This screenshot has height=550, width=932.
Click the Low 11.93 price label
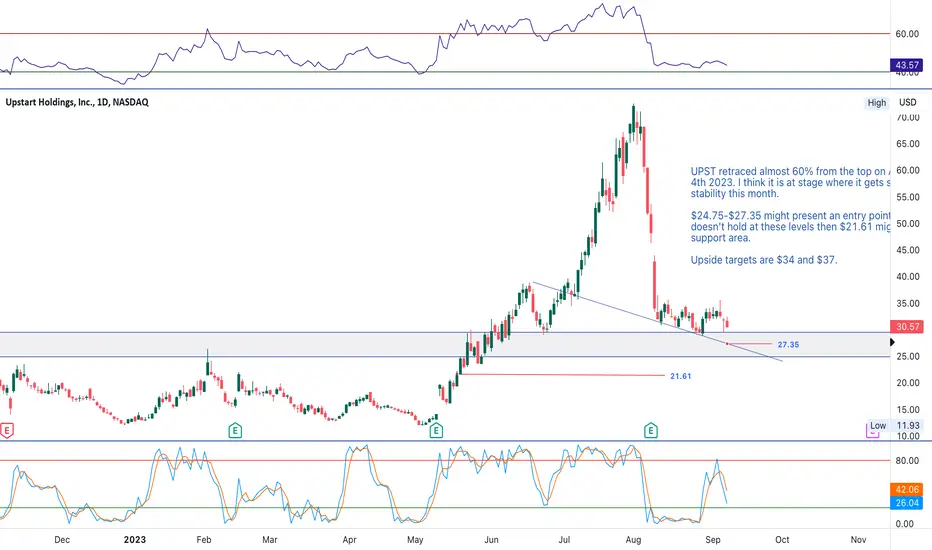click(895, 426)
